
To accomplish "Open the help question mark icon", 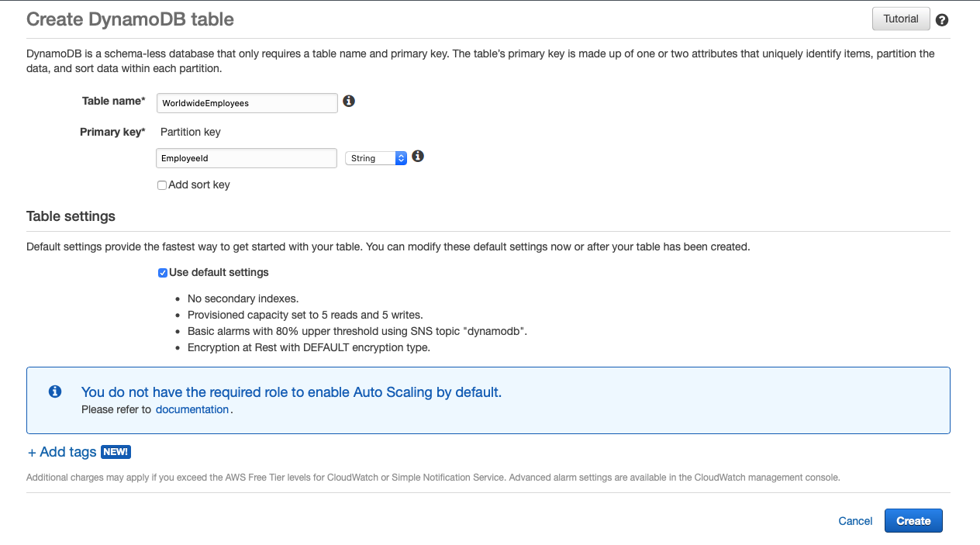I will click(942, 20).
